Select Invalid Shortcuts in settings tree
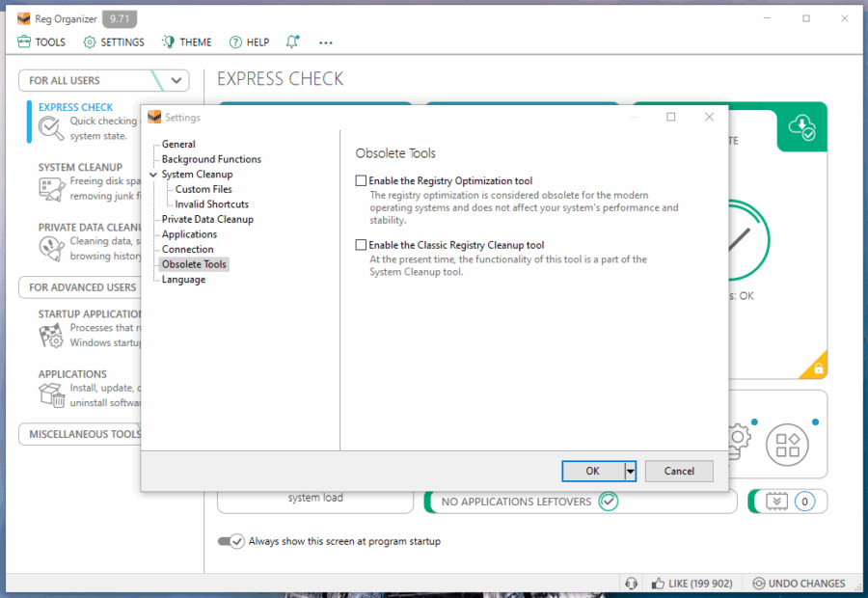 coord(212,204)
